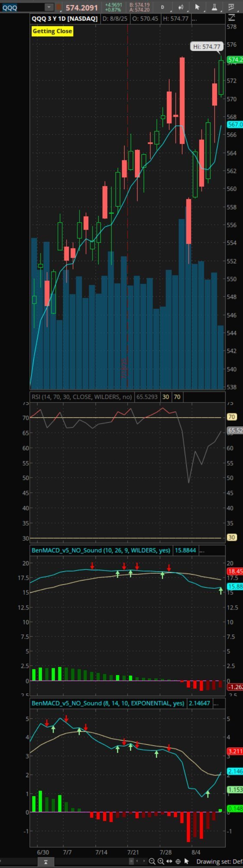Click the zoom in magnifier icon
This screenshot has height=868, width=243.
pyautogui.click(x=160, y=862)
